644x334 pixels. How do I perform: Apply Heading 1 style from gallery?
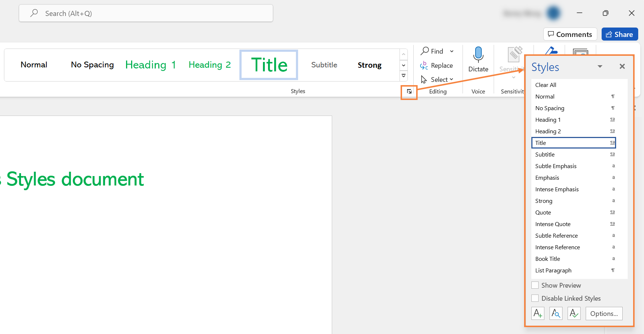click(x=151, y=65)
